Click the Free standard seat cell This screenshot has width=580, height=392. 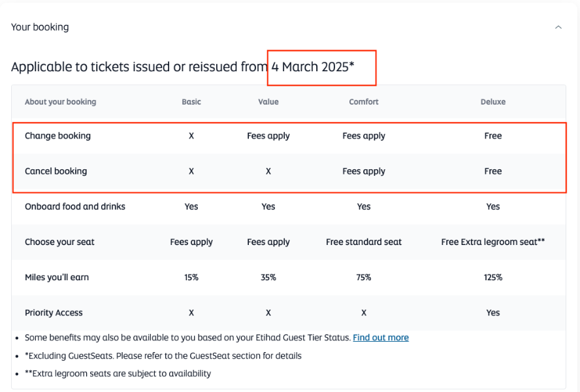(x=364, y=242)
